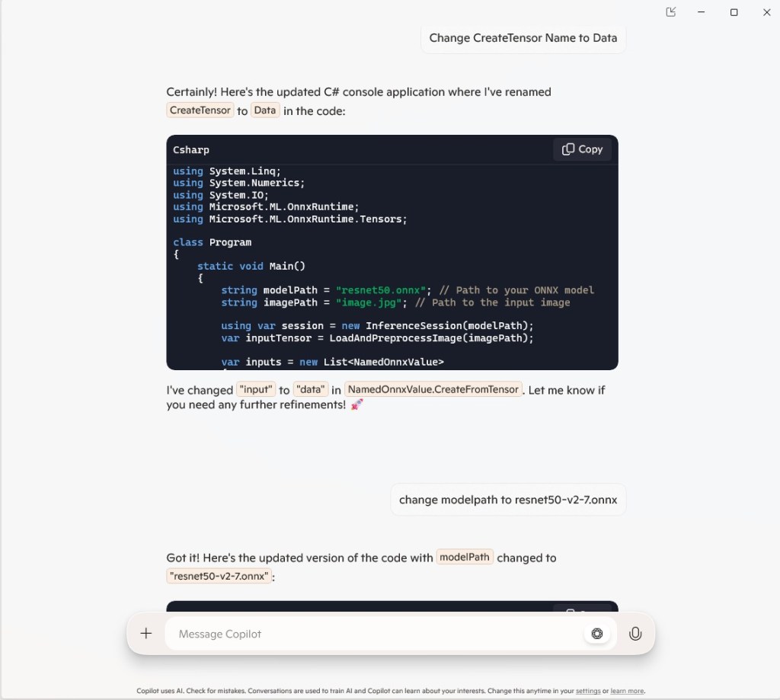Screen dimensions: 780x700
Task: Maximize the Copilot window
Action: pyautogui.click(x=734, y=12)
